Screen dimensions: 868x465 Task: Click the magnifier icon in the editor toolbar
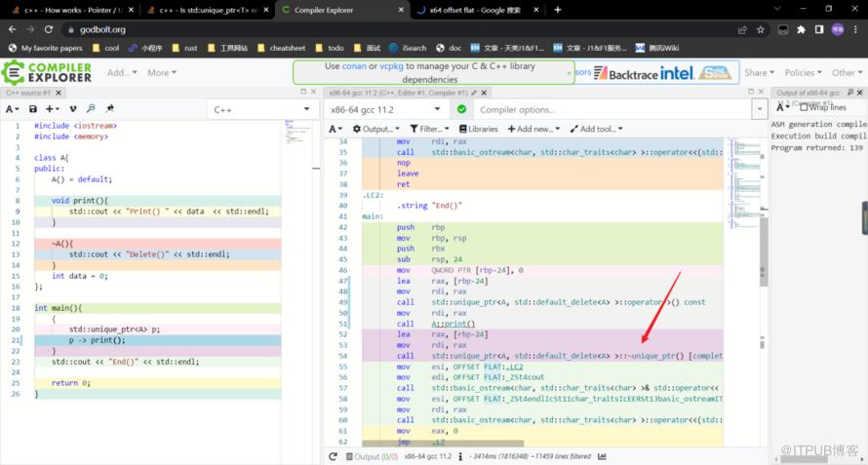pyautogui.click(x=91, y=109)
